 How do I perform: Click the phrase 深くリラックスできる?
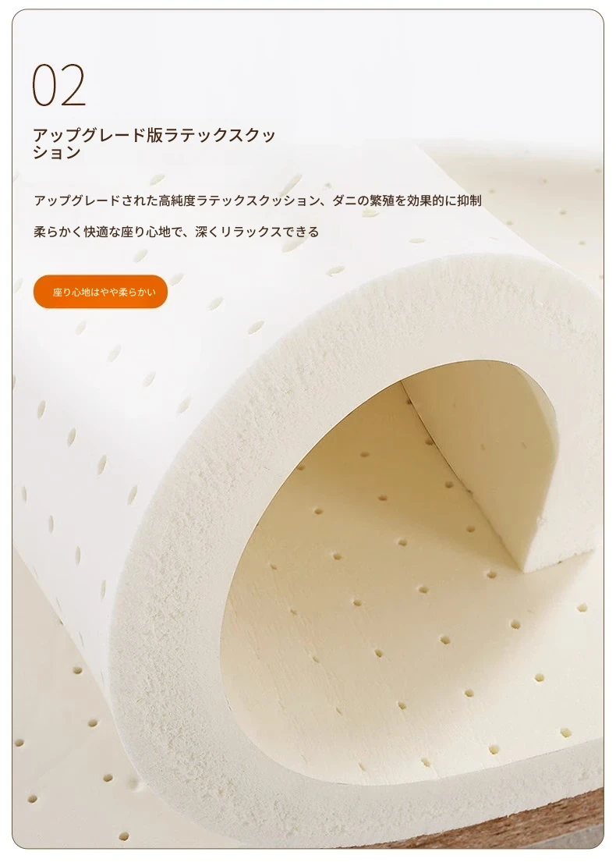click(257, 232)
